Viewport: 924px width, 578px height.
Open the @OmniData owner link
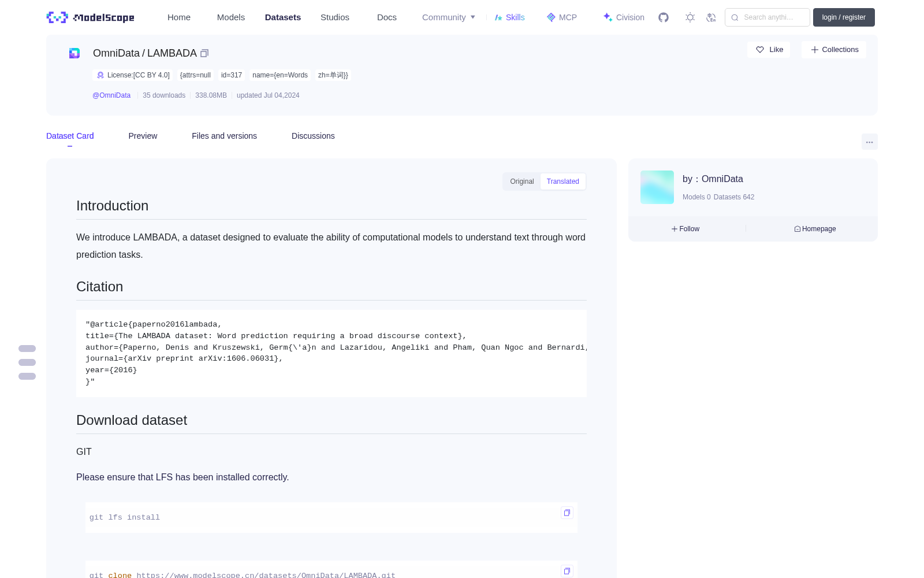[111, 95]
